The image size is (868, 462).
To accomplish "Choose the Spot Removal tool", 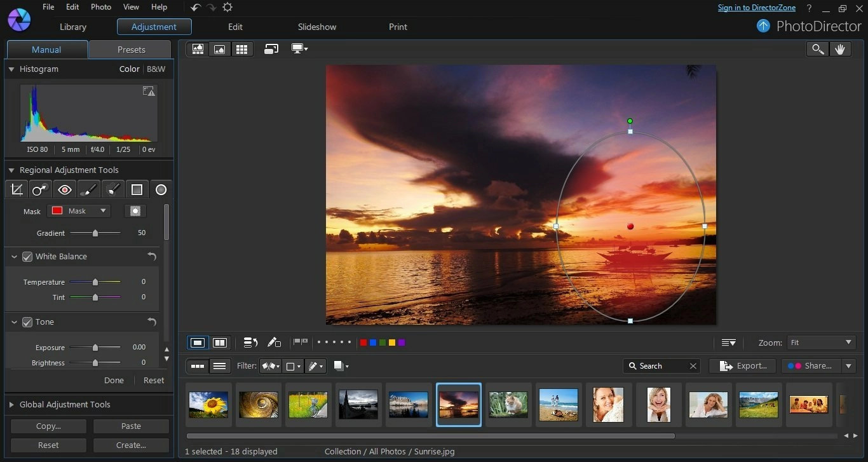I will [x=41, y=189].
